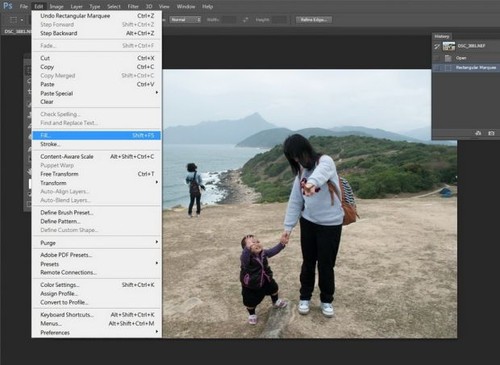500x365 pixels.
Task: Set history brush source on DSC snapshot
Action: [x=437, y=46]
